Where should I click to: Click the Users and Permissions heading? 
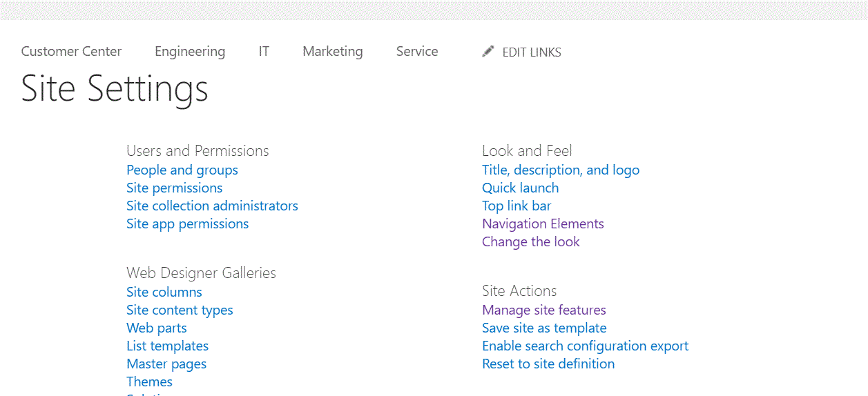(197, 151)
